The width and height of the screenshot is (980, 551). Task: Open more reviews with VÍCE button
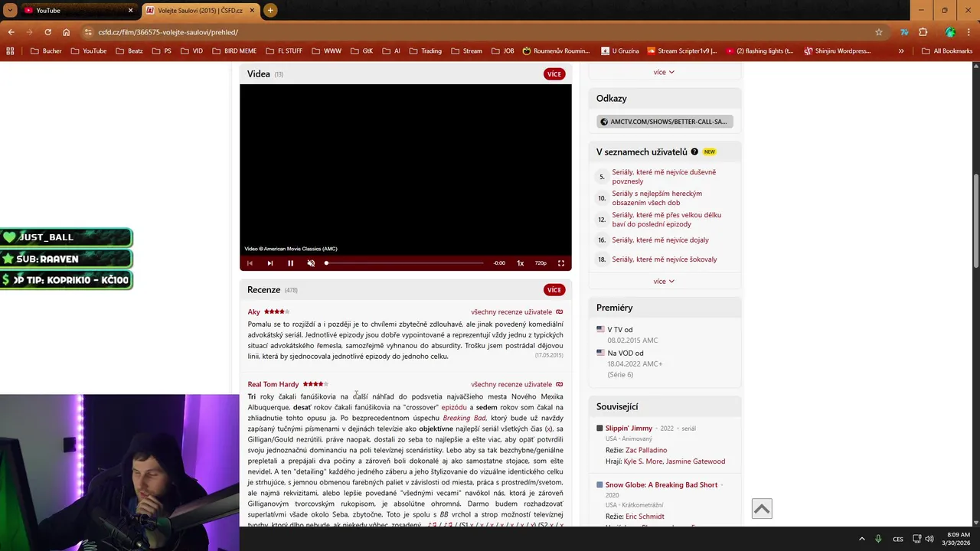[554, 290]
